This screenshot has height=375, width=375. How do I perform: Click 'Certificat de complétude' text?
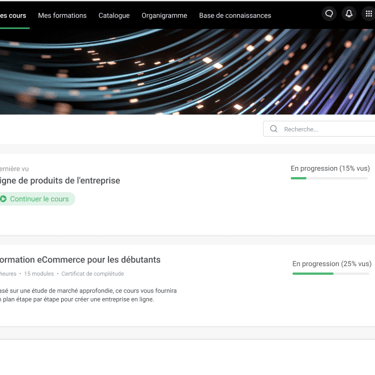[93, 274]
